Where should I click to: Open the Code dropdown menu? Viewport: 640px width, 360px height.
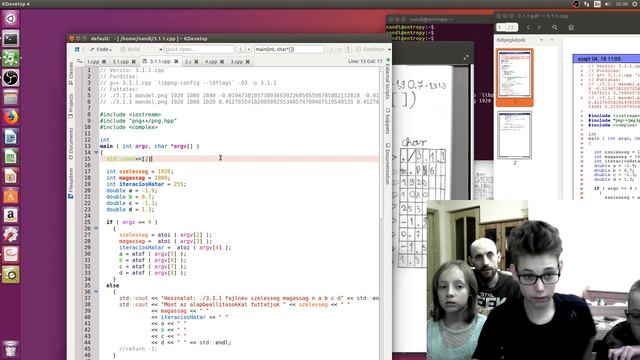pos(101,49)
